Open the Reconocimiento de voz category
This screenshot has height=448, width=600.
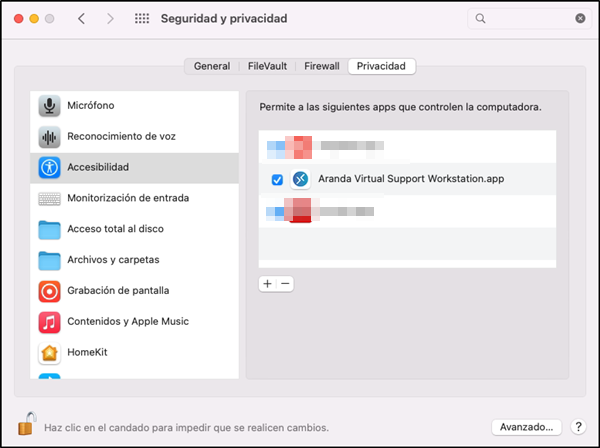tap(134, 137)
